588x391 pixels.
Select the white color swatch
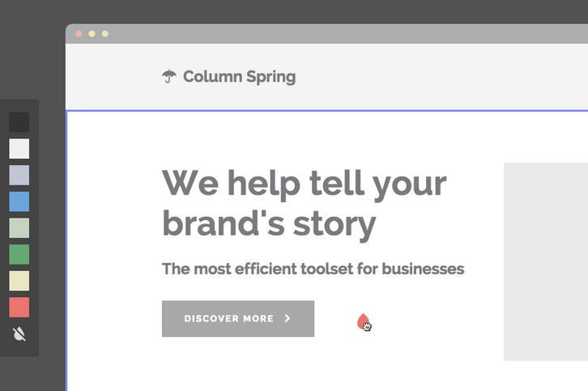pyautogui.click(x=19, y=149)
